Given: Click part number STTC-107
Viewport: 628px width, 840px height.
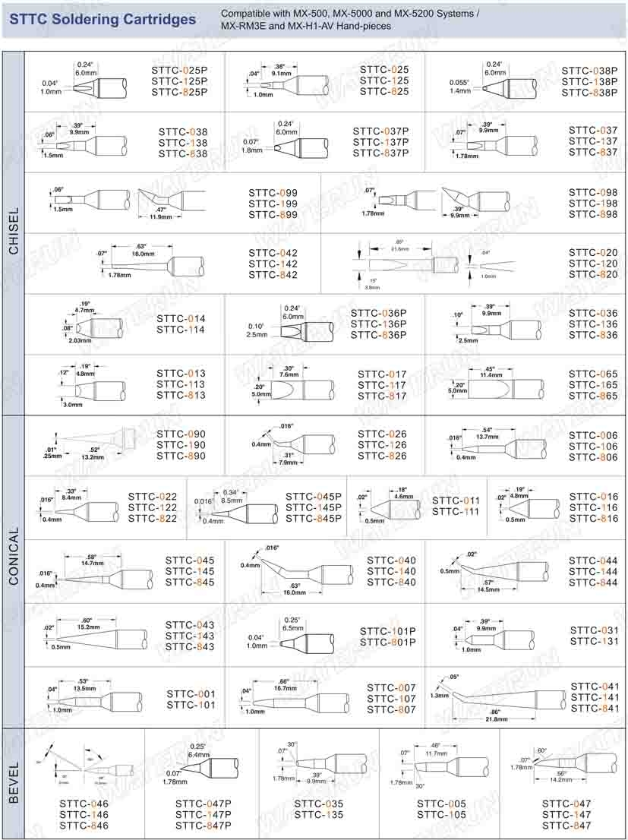Looking at the screenshot, I should [x=391, y=699].
